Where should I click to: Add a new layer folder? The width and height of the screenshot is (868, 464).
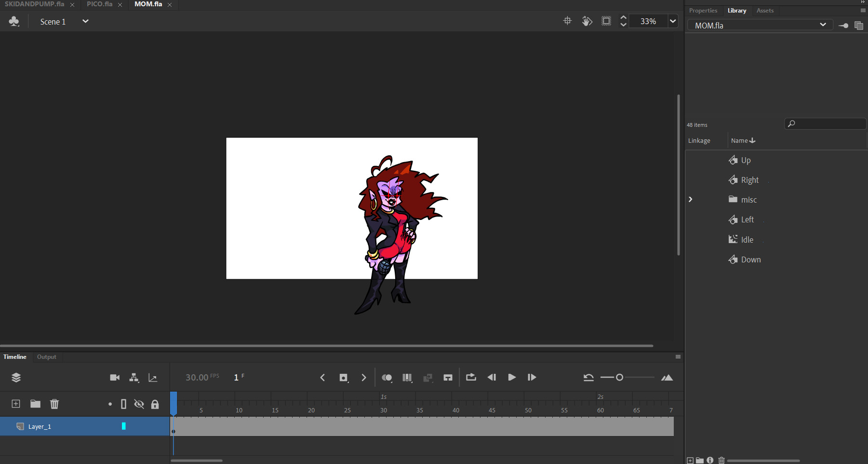click(35, 404)
